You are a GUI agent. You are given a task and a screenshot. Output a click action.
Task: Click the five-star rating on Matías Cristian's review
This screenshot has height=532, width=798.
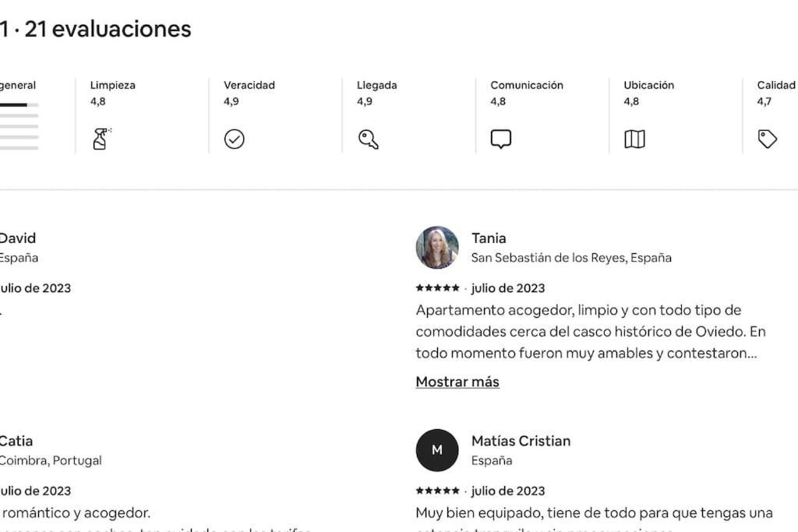(x=438, y=491)
